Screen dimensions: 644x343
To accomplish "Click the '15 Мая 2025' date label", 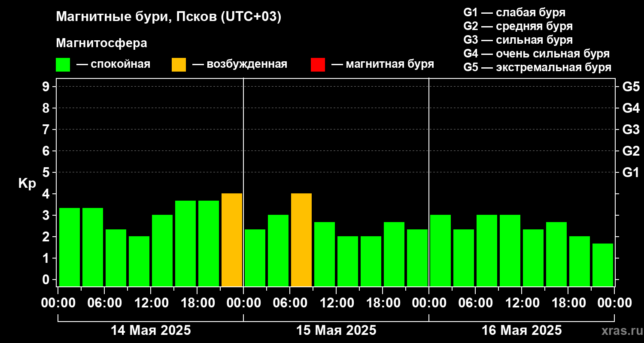I will [x=336, y=331].
